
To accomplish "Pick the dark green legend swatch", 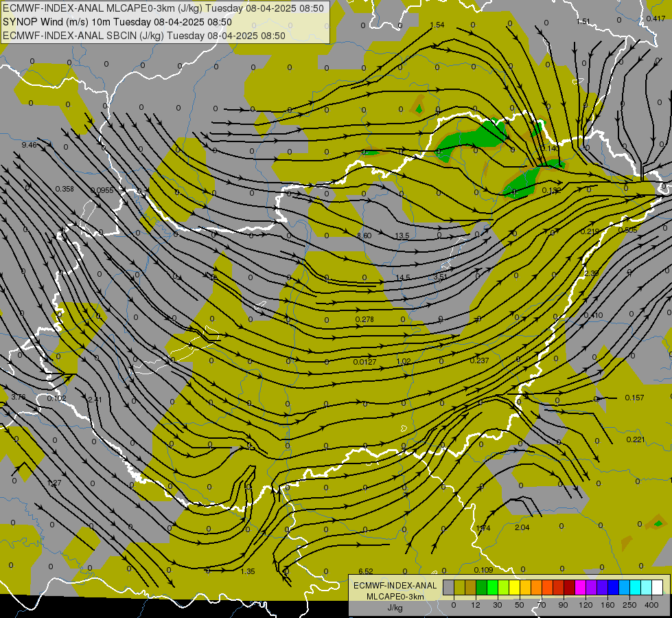I will point(482,587).
